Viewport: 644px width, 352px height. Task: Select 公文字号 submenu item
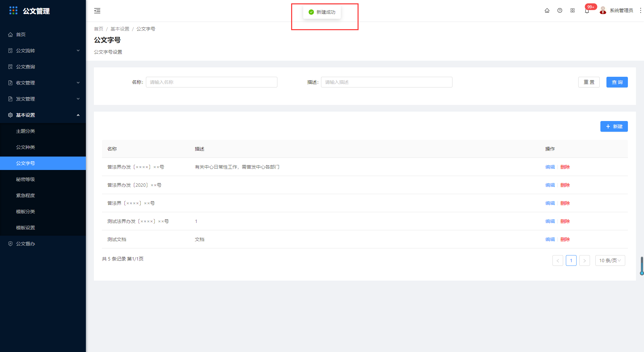pos(43,163)
